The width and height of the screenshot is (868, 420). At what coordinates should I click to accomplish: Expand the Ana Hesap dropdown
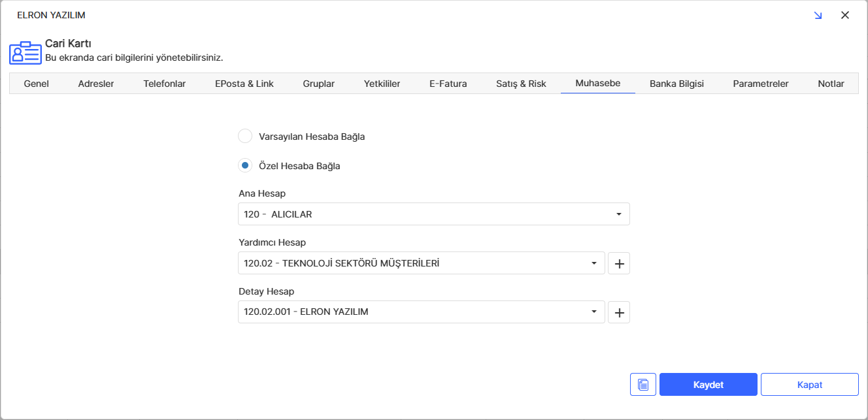pyautogui.click(x=618, y=214)
